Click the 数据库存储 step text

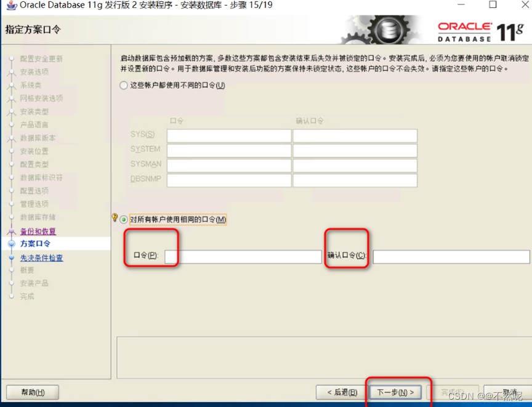[38, 217]
